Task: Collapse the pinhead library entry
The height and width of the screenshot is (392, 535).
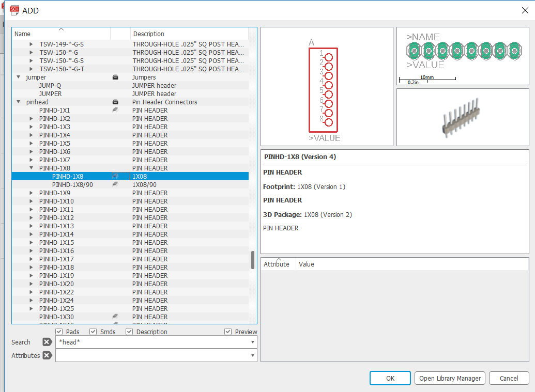Action: 19,102
